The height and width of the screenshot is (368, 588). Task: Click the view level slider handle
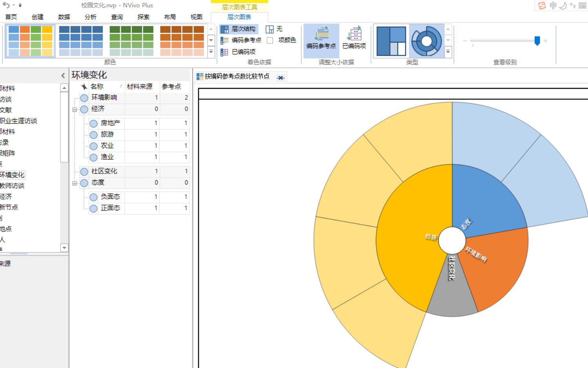[537, 40]
